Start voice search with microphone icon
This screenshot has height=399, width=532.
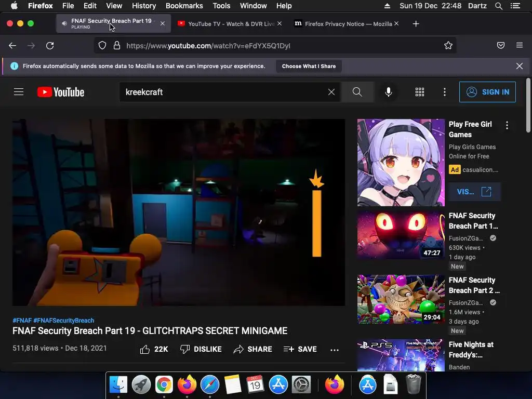tap(389, 92)
